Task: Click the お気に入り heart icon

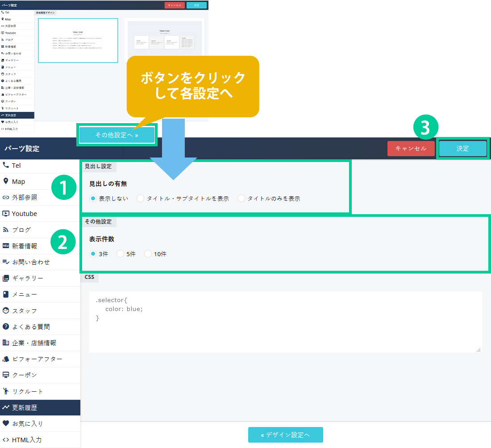Action: coord(6,423)
